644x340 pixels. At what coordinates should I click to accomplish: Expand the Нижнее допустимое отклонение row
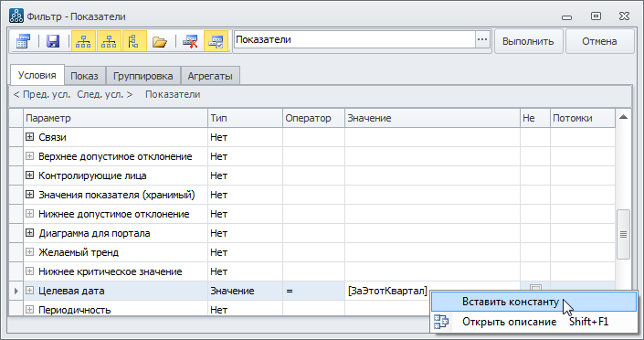click(x=29, y=214)
